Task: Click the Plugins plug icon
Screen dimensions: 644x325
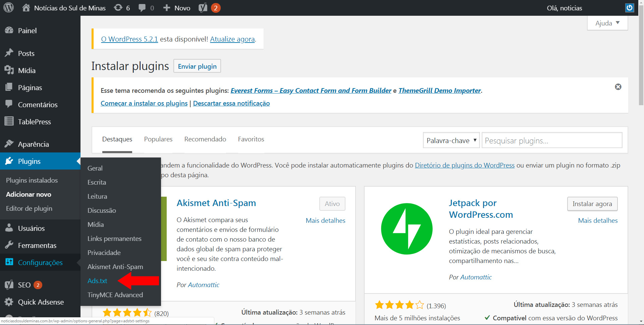Action: pyautogui.click(x=9, y=161)
